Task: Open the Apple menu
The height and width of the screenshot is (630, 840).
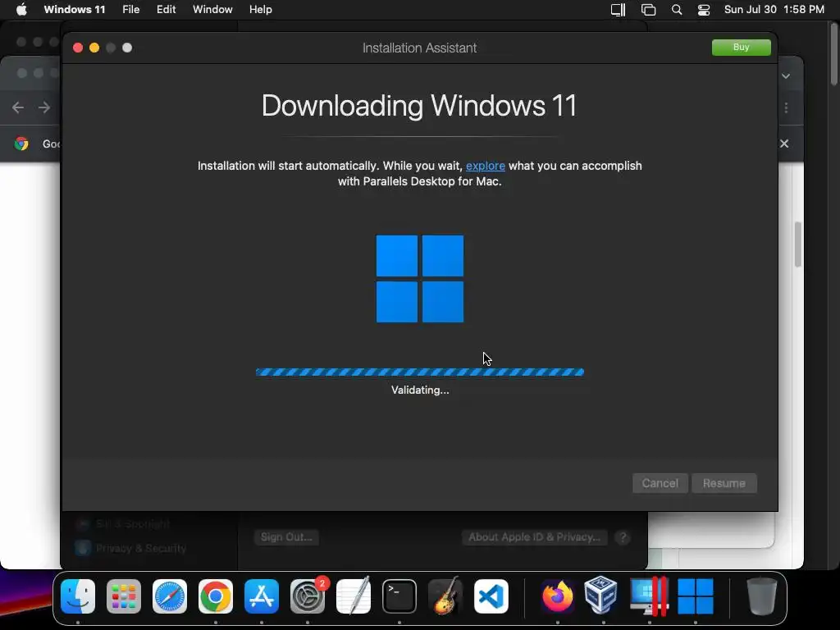Action: pyautogui.click(x=21, y=10)
